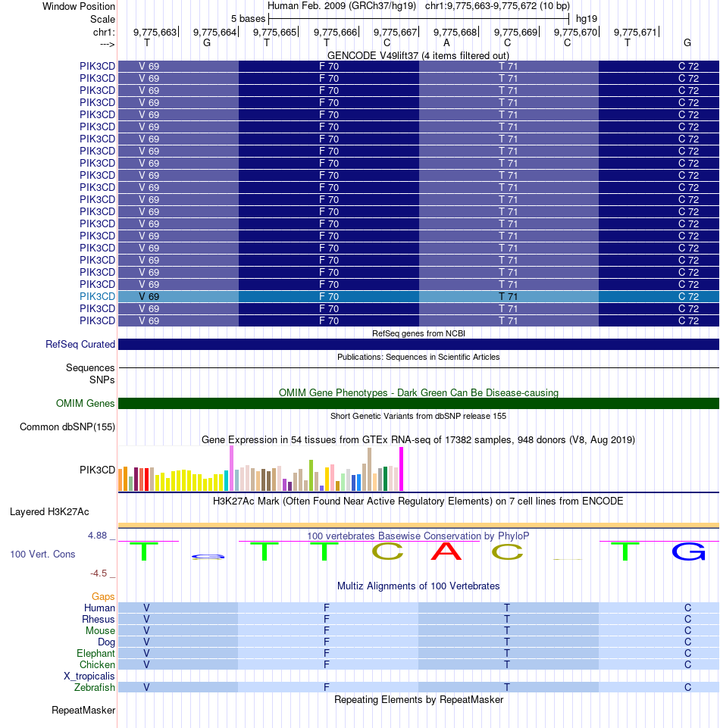Click the tall violet bar in GTEx chart
720x728 pixels.
pos(231,468)
